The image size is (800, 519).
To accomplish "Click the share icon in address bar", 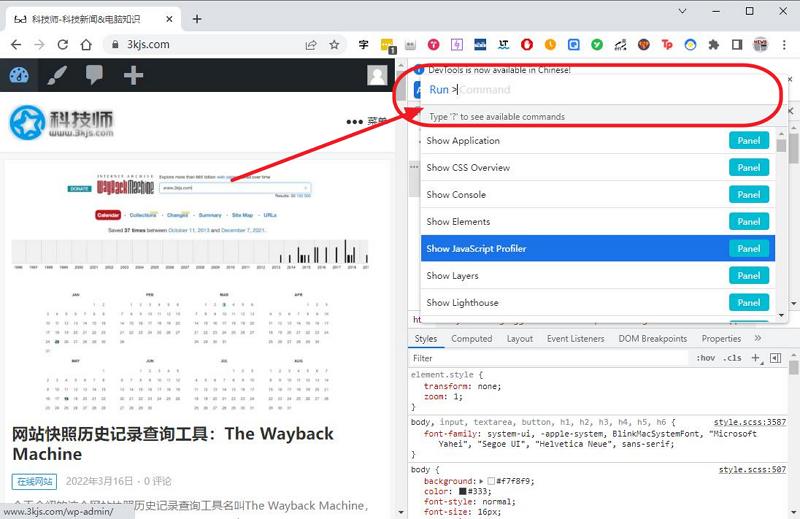I will [311, 45].
